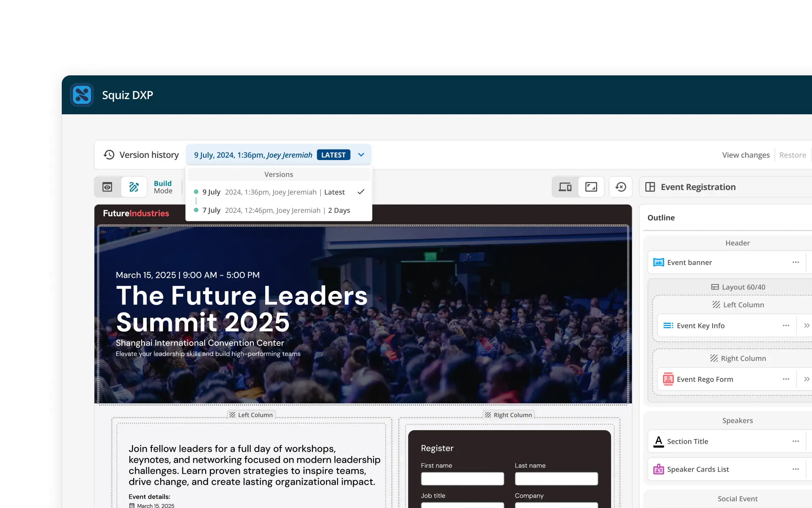
Task: Open version history restore clock icon
Action: pyautogui.click(x=620, y=187)
